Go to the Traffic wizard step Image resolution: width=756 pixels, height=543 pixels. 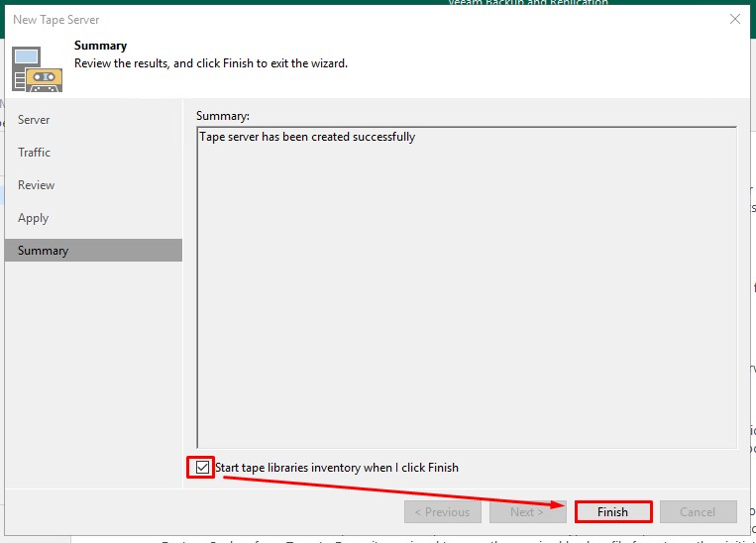click(x=34, y=153)
